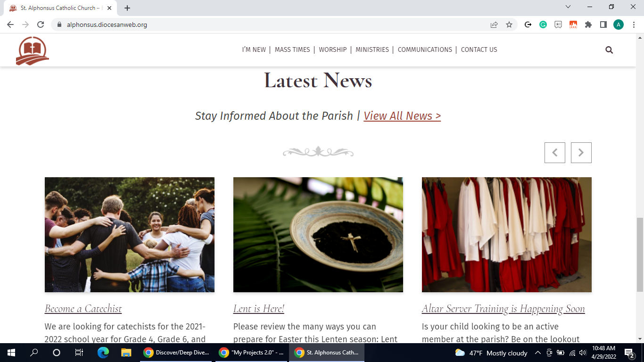Viewport: 644px width, 362px height.
Task: Open the Become a Catechist article link
Action: [83, 309]
